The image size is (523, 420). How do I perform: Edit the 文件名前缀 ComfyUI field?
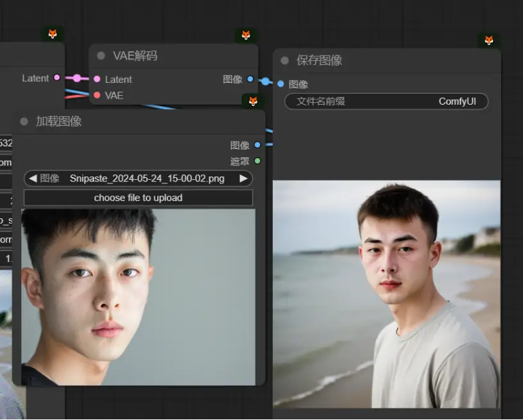pos(386,101)
